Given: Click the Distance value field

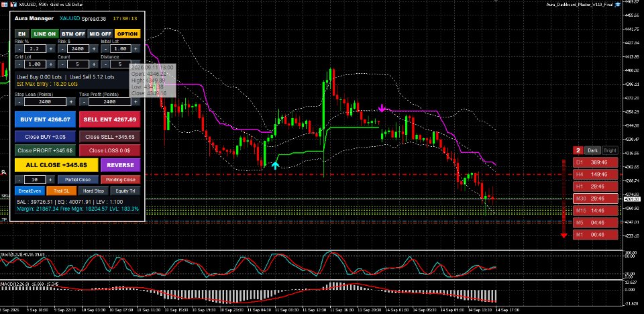Looking at the screenshot, I should [120, 64].
